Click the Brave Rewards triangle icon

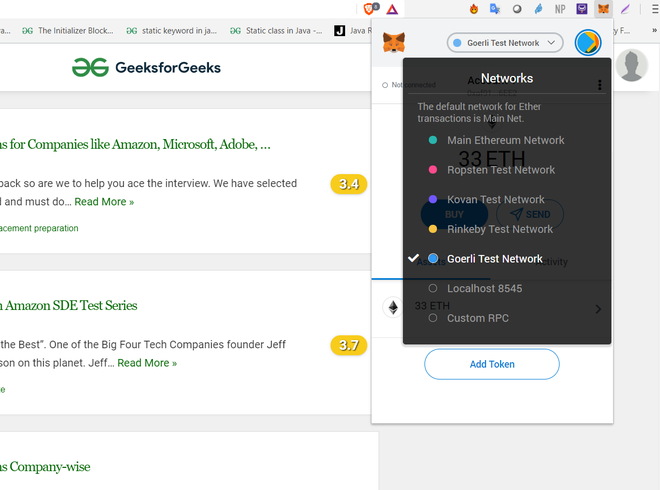click(392, 9)
